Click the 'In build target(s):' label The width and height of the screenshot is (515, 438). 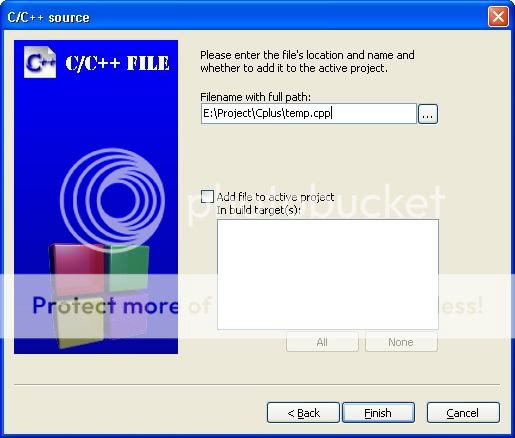tap(259, 210)
